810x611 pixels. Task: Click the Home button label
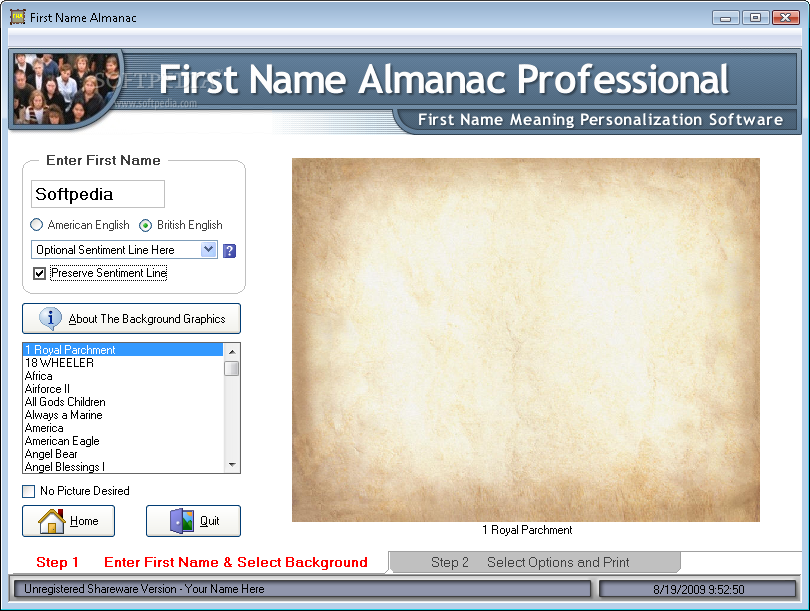coord(84,521)
